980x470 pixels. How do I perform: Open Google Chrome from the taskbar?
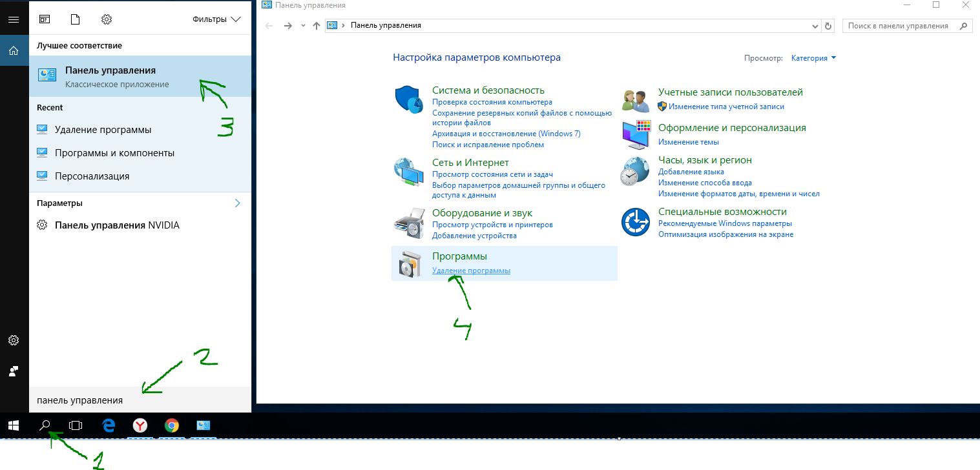pos(171,425)
